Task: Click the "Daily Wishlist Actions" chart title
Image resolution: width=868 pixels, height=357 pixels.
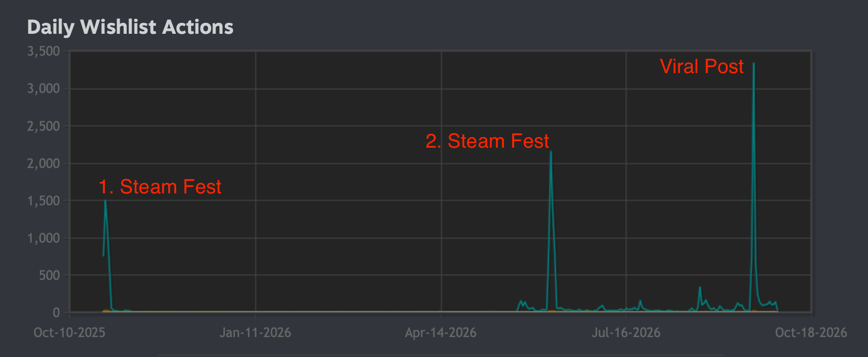Action: pyautogui.click(x=130, y=27)
